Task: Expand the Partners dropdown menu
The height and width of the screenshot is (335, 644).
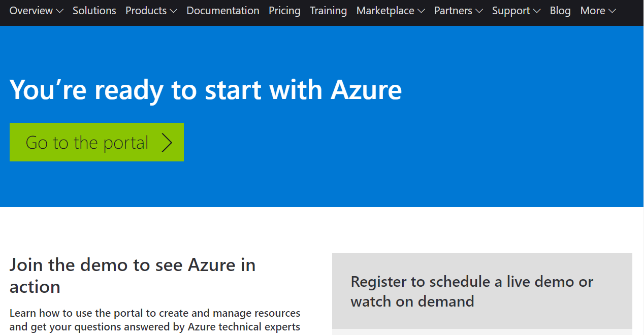Action: pos(458,11)
